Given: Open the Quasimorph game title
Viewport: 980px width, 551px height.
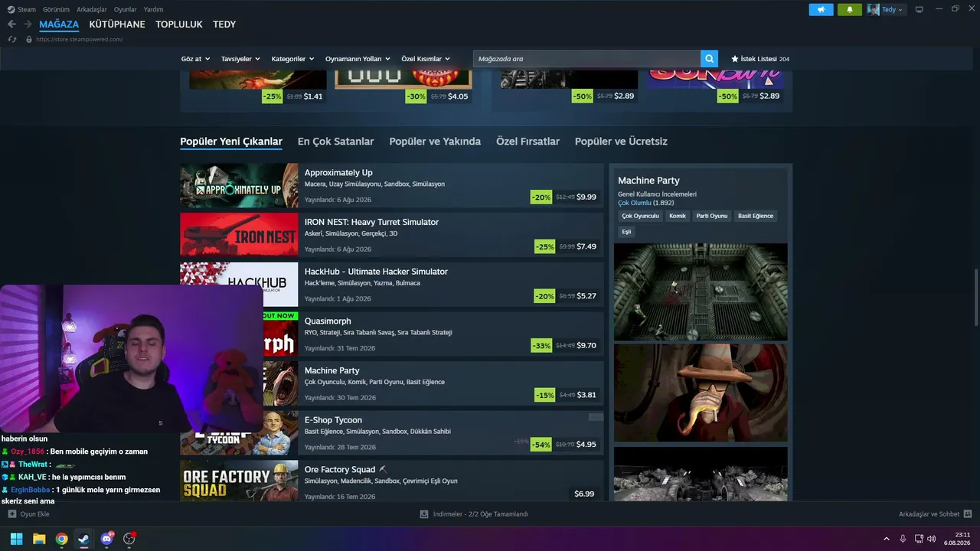Looking at the screenshot, I should [x=327, y=321].
